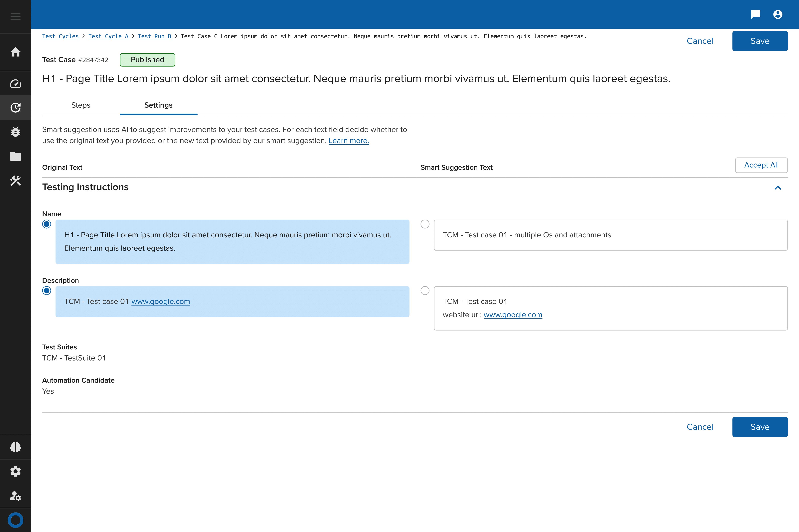Click the Accept All button
Viewport: 799px width, 532px height.
pos(761,165)
